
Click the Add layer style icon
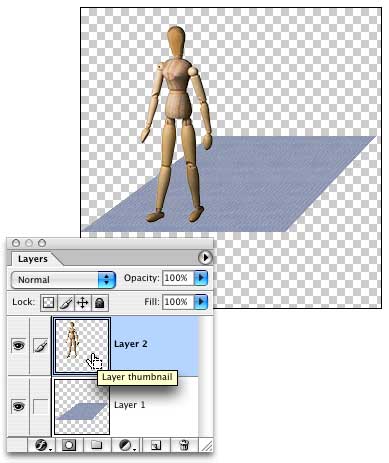41,445
